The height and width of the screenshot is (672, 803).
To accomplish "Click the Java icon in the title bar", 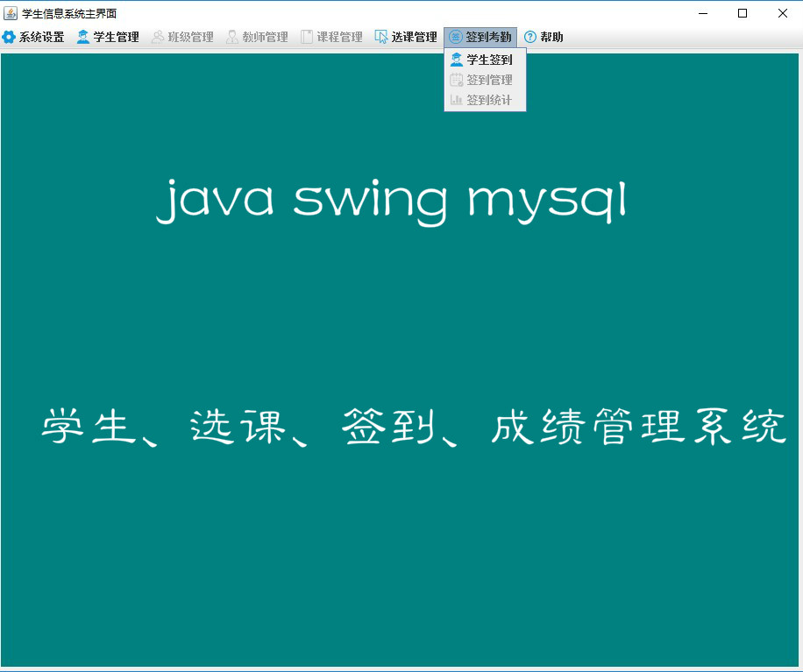I will pos(11,13).
